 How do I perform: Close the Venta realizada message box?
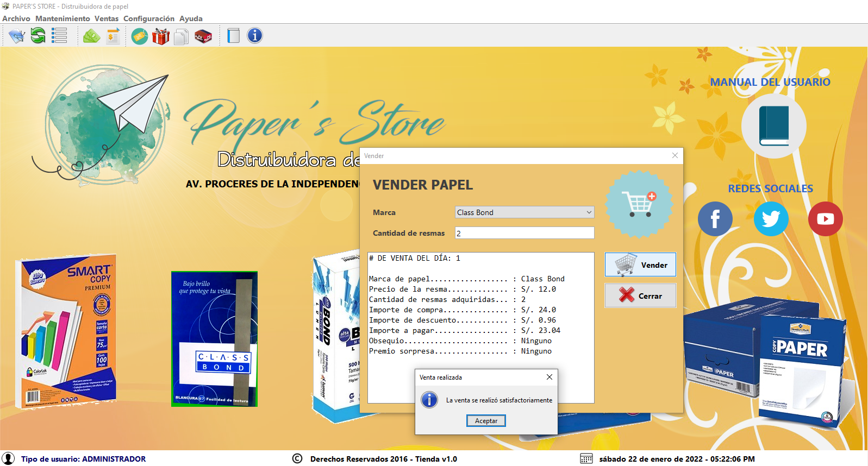point(549,377)
